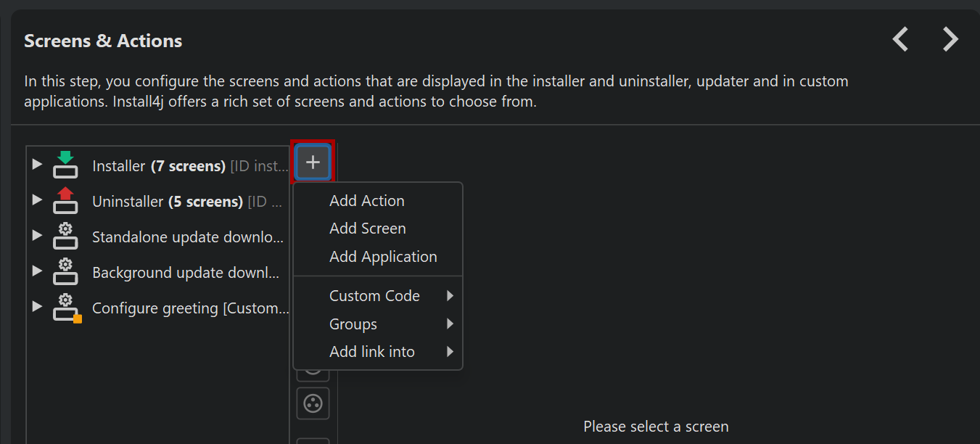980x444 pixels.
Task: Click the Configure greeting custom application icon
Action: [65, 308]
